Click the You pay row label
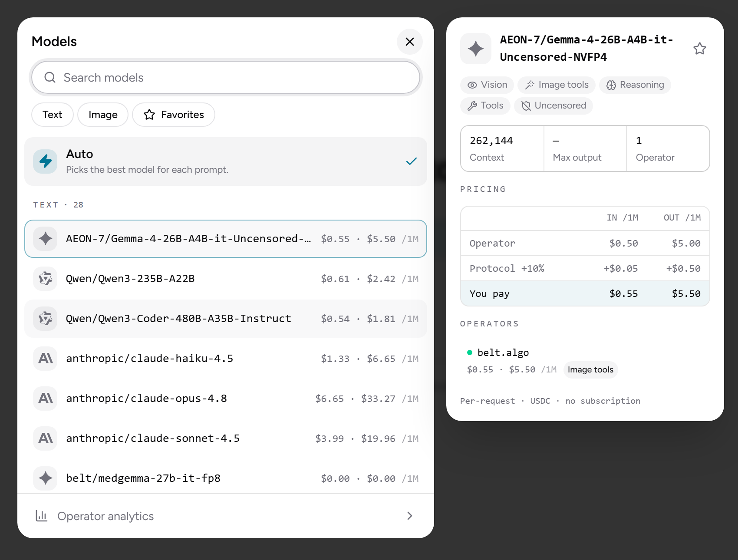738x560 pixels. point(489,294)
